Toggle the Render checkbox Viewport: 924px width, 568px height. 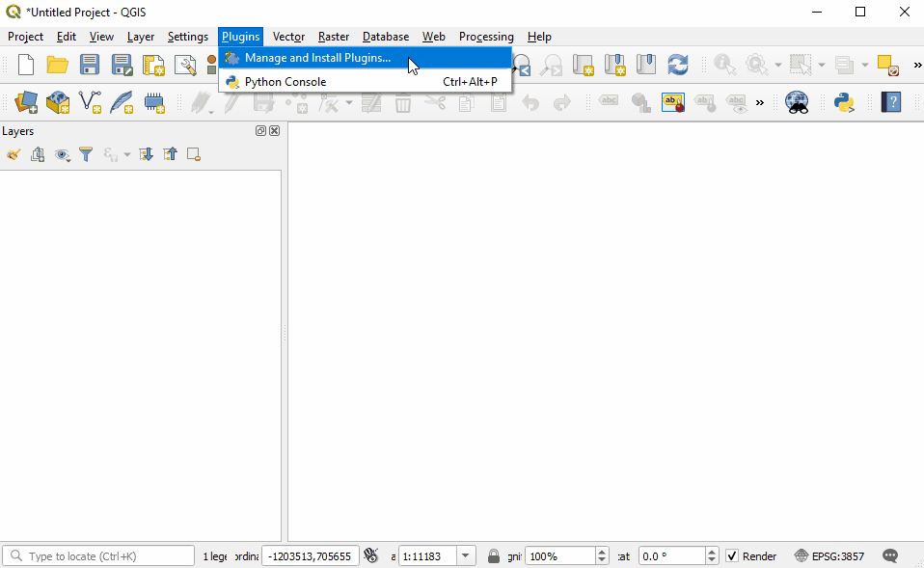732,555
